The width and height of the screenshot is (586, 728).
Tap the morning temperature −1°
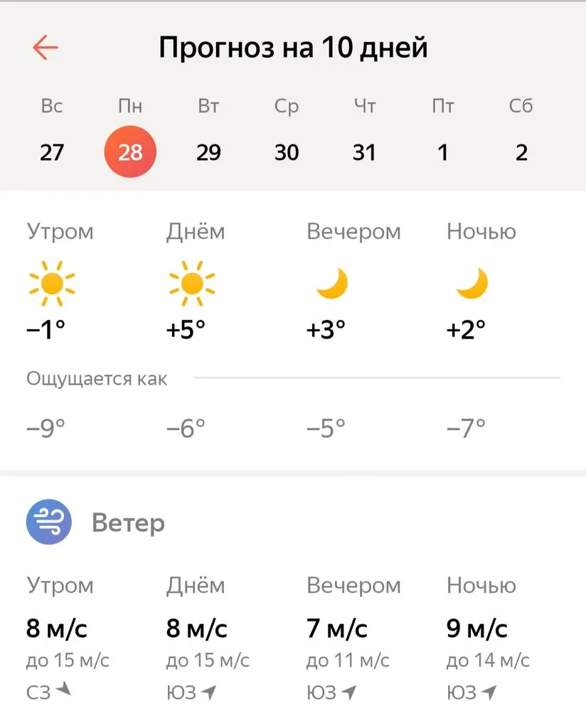pos(46,329)
